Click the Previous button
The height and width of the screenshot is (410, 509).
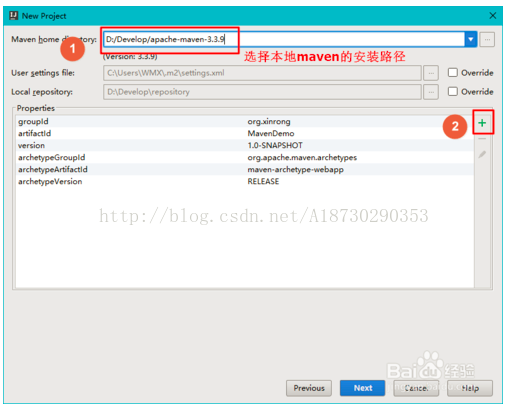click(309, 388)
